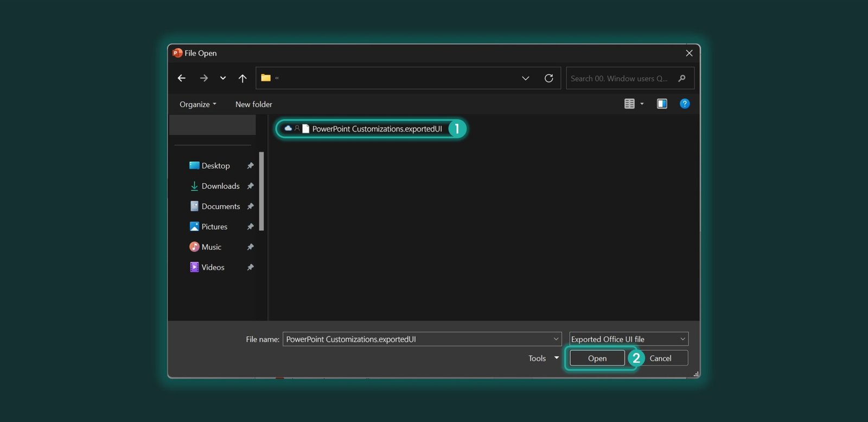Click the pin icon beside Videos
Viewport: 868px width, 422px height.
(x=250, y=267)
